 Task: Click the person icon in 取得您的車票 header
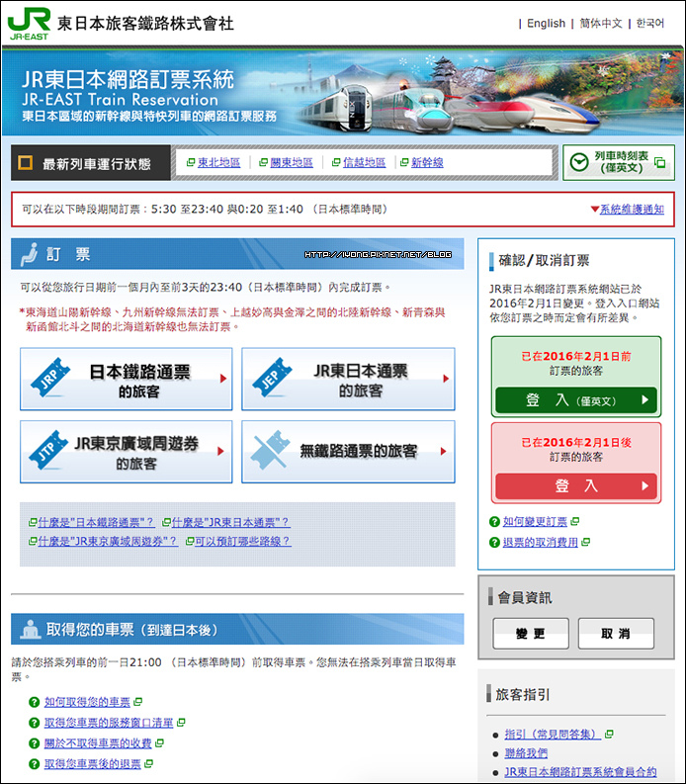30,629
